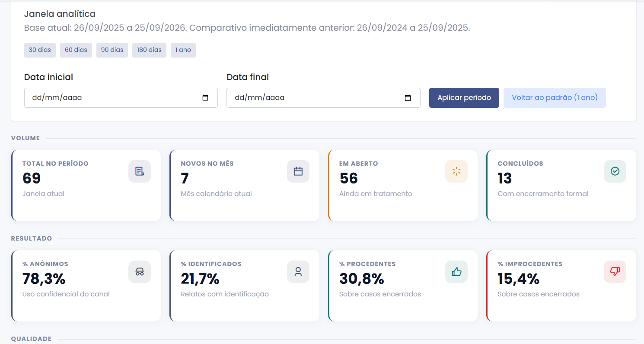
Task: Click the CONCLUÍDOS card title
Action: [x=520, y=164]
